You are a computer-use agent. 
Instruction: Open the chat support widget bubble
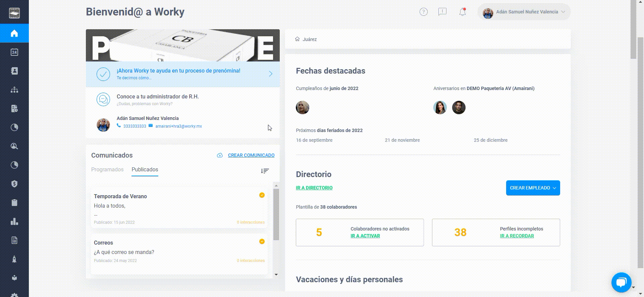click(x=622, y=282)
